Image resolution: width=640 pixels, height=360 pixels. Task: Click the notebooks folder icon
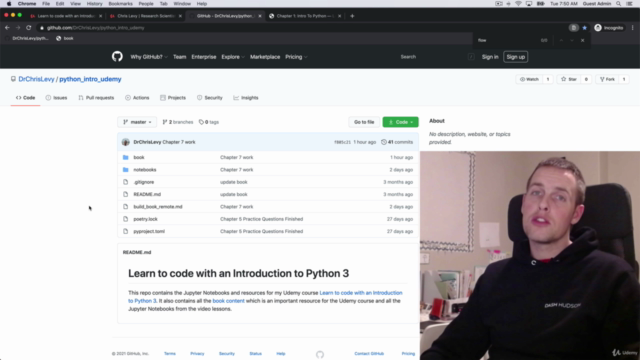tap(126, 169)
